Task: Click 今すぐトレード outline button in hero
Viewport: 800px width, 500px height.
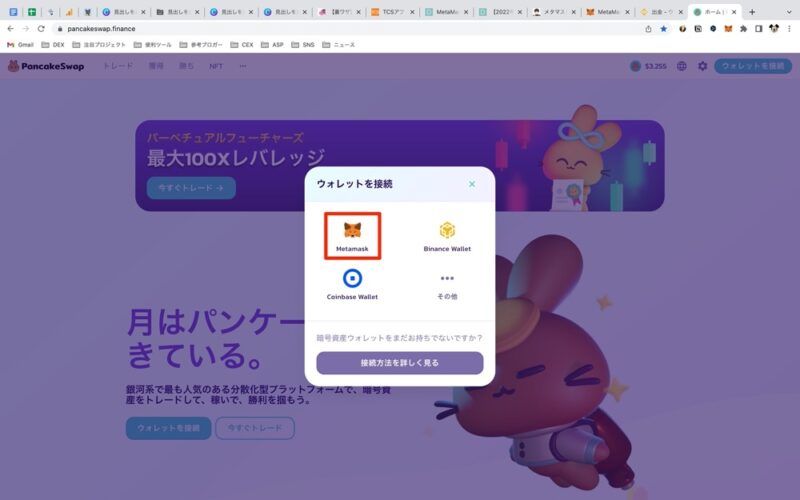Action: click(x=255, y=428)
